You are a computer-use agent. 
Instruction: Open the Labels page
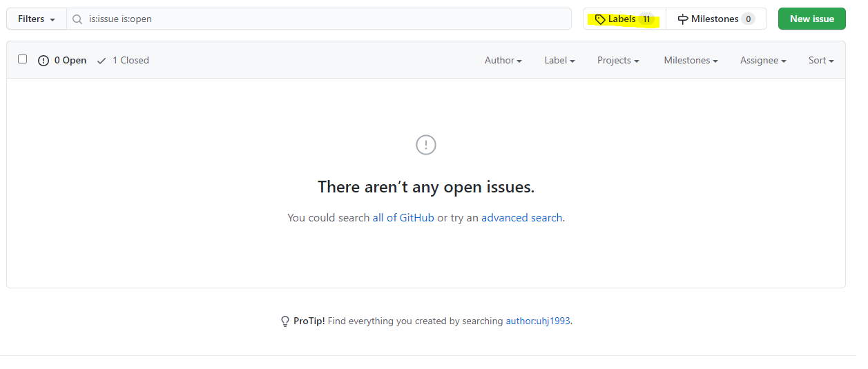tap(624, 19)
